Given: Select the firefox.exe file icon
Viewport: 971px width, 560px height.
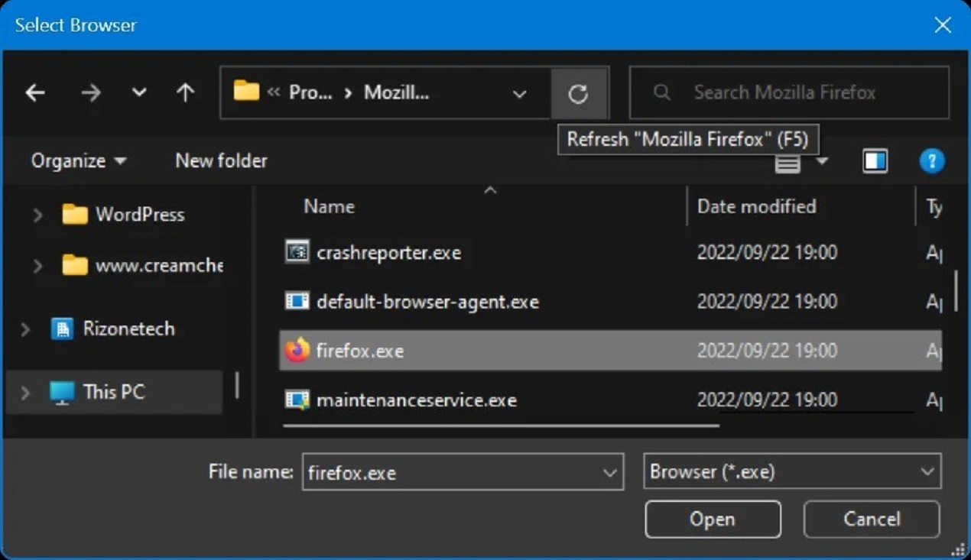Looking at the screenshot, I should [x=297, y=351].
